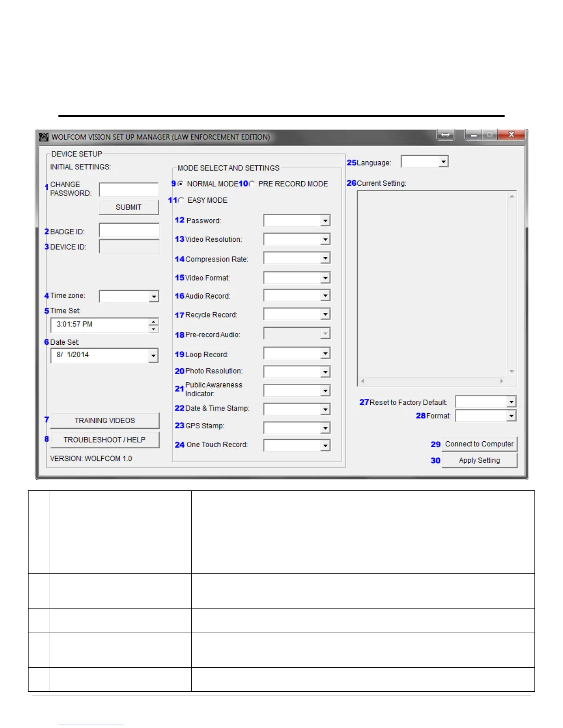Click the Wolfcom app icon in title bar
Screen dimensions: 563x728
pos(44,137)
